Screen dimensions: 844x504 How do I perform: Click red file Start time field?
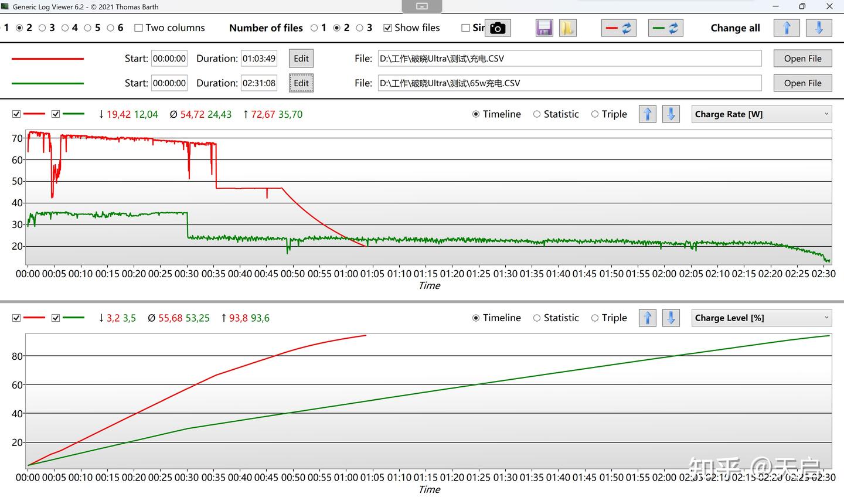(169, 59)
